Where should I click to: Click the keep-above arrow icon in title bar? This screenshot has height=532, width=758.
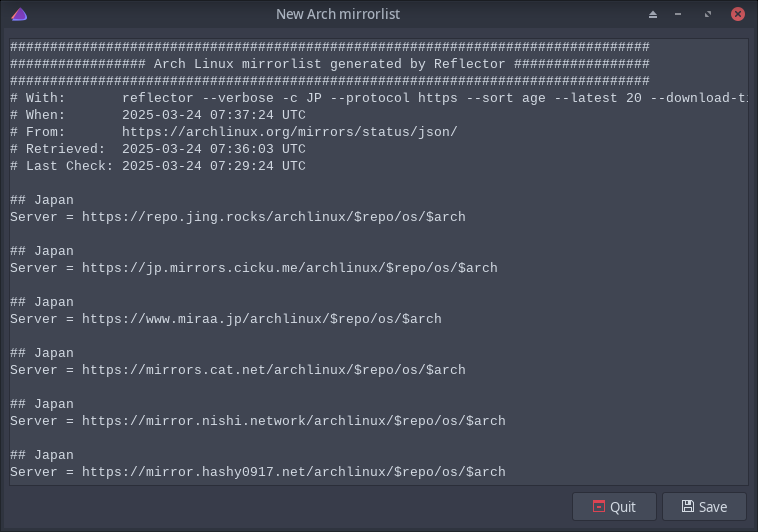click(653, 15)
